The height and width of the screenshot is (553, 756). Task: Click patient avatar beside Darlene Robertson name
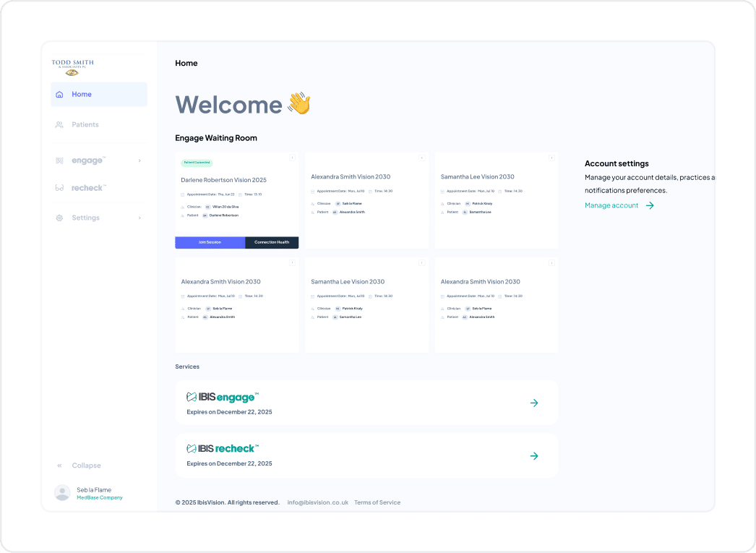[x=205, y=215]
